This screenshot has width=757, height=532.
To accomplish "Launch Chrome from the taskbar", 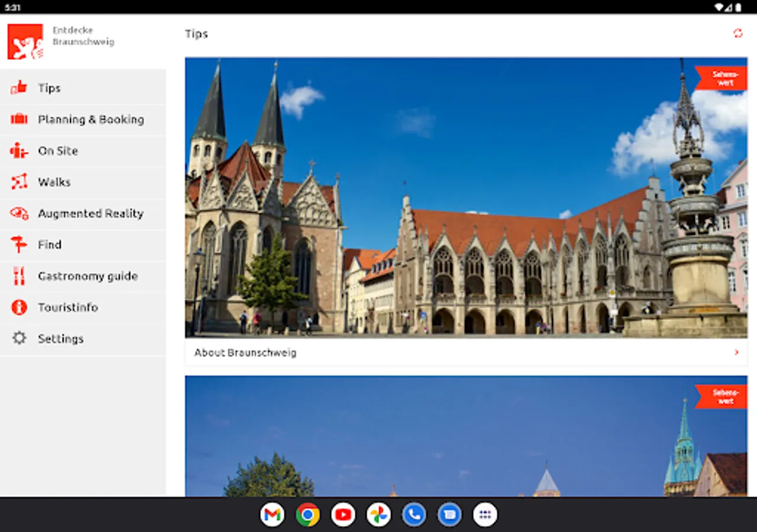I will click(x=308, y=515).
